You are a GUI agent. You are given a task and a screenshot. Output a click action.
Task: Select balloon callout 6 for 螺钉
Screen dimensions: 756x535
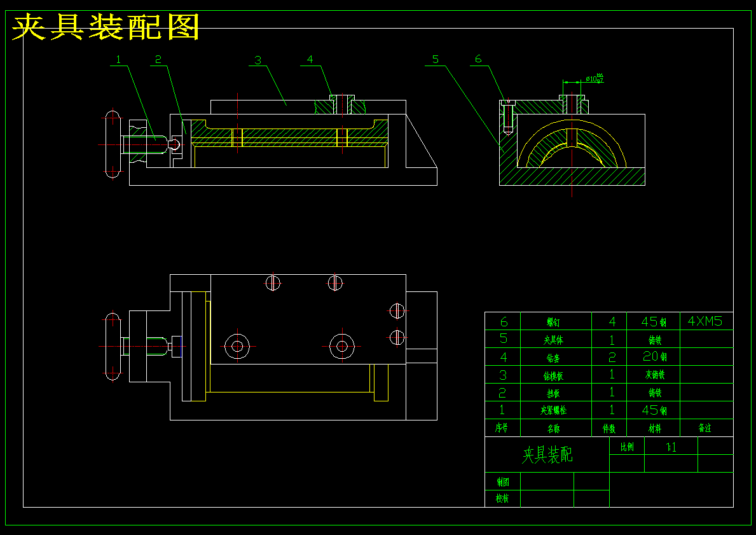point(478,59)
